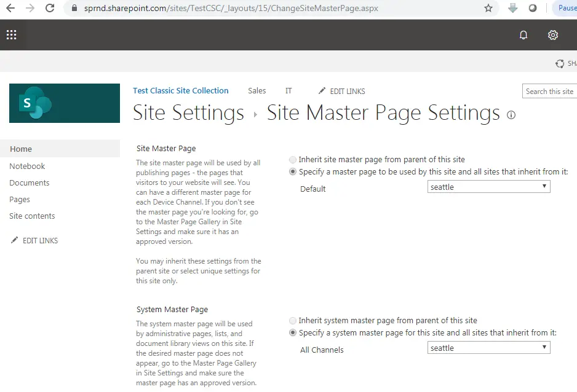Enable inherit system master page from parent
The width and height of the screenshot is (577, 392).
pyautogui.click(x=293, y=320)
